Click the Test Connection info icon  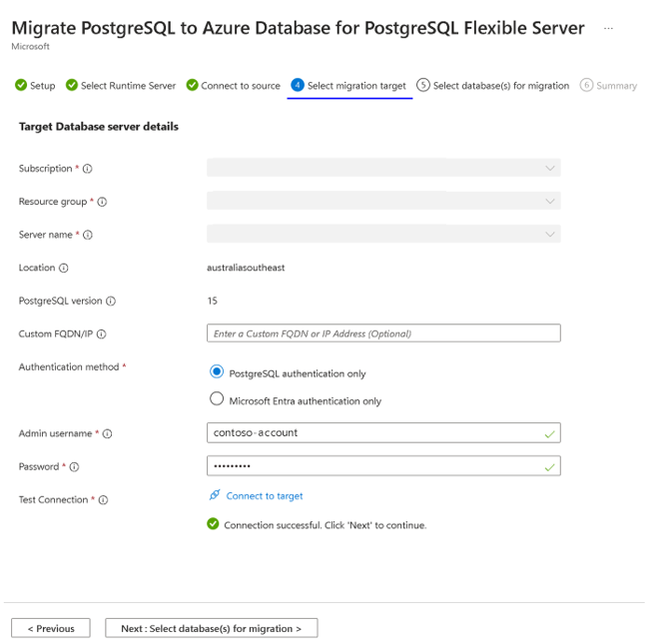coord(103,500)
